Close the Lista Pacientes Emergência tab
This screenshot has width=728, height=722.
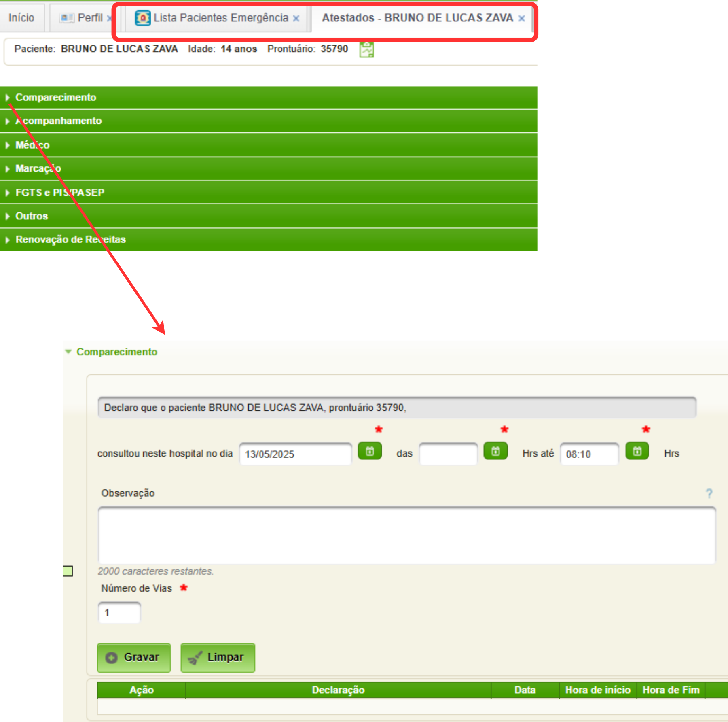[x=296, y=19]
